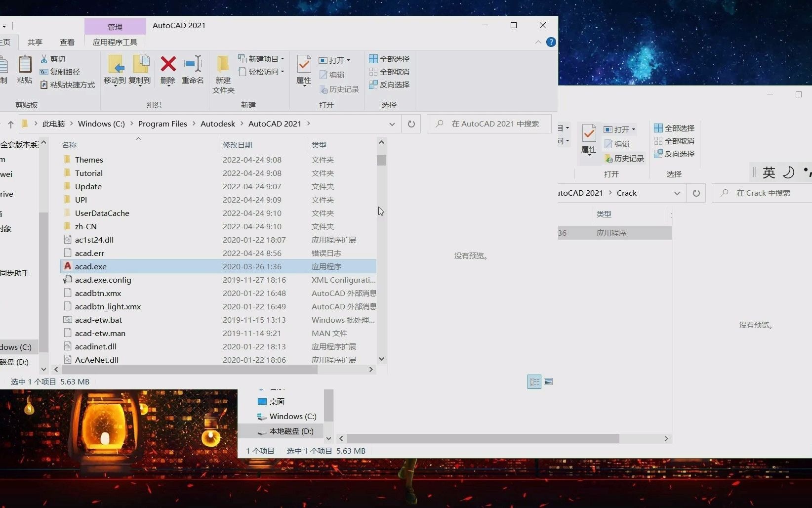Open Properties in the Crack window
The height and width of the screenshot is (508, 812).
click(589, 139)
